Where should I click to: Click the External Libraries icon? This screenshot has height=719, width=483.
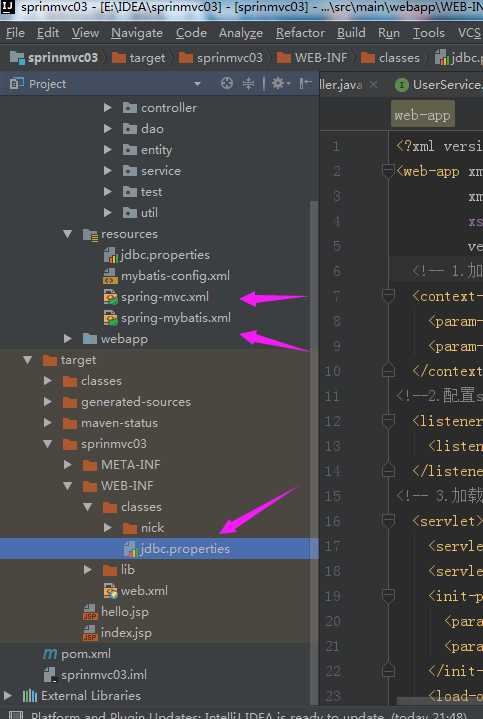[x=30, y=696]
